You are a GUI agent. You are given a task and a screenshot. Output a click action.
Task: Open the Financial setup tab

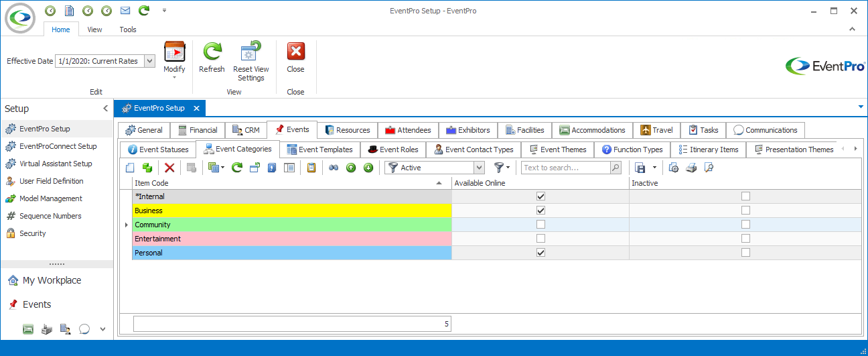pyautogui.click(x=198, y=130)
